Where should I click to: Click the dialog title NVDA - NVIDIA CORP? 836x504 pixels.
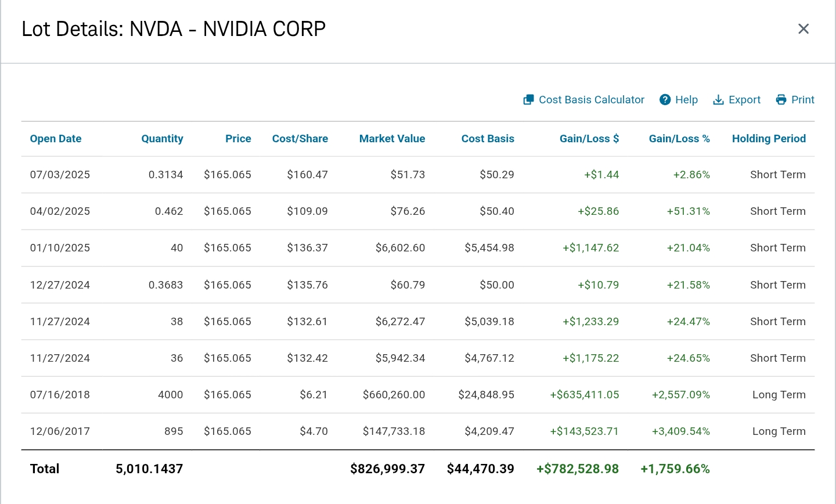point(228,28)
